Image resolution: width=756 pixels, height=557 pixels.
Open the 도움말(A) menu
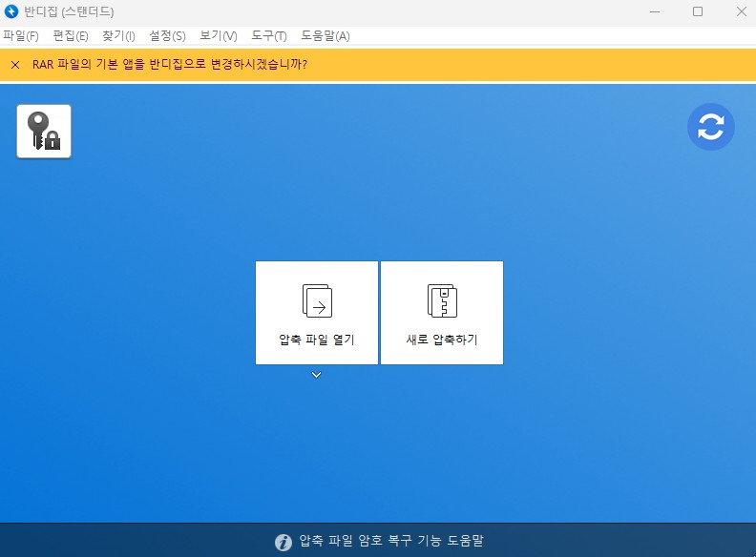click(x=325, y=35)
